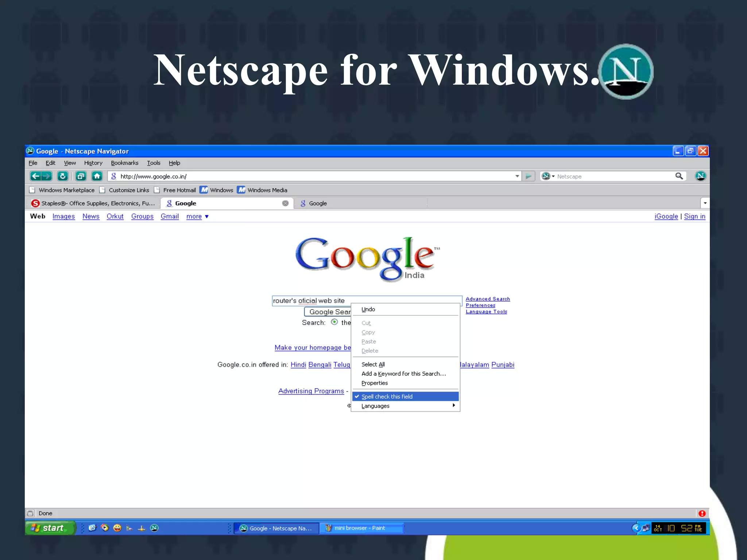Click the red security alert status icon
The image size is (747, 560).
click(702, 513)
